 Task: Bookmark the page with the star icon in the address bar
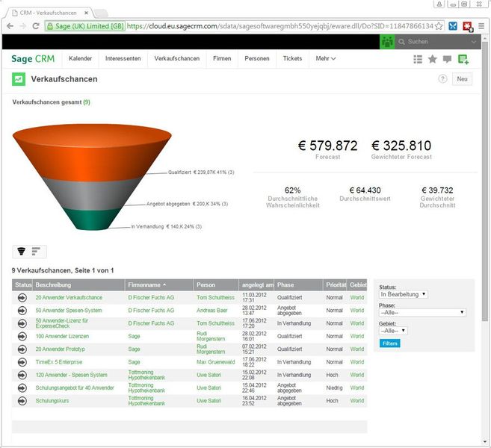439,26
